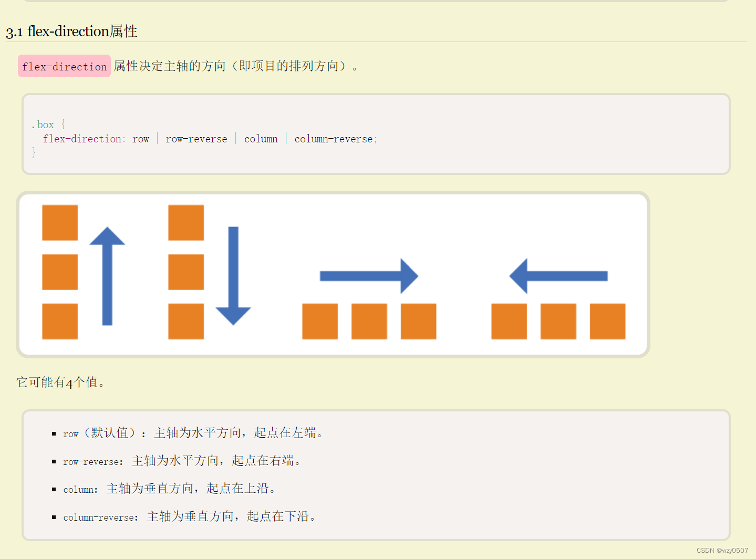
Task: Click the downward blue arrow in the diagram
Action: click(233, 276)
